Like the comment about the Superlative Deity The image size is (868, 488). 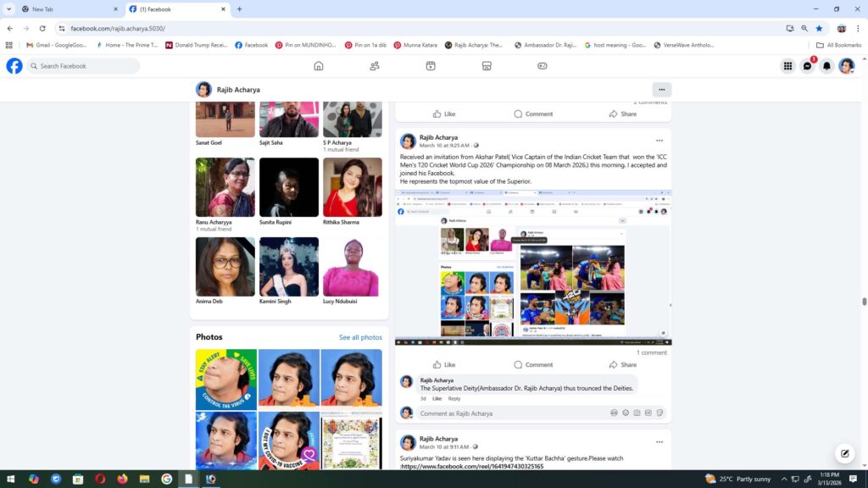437,398
